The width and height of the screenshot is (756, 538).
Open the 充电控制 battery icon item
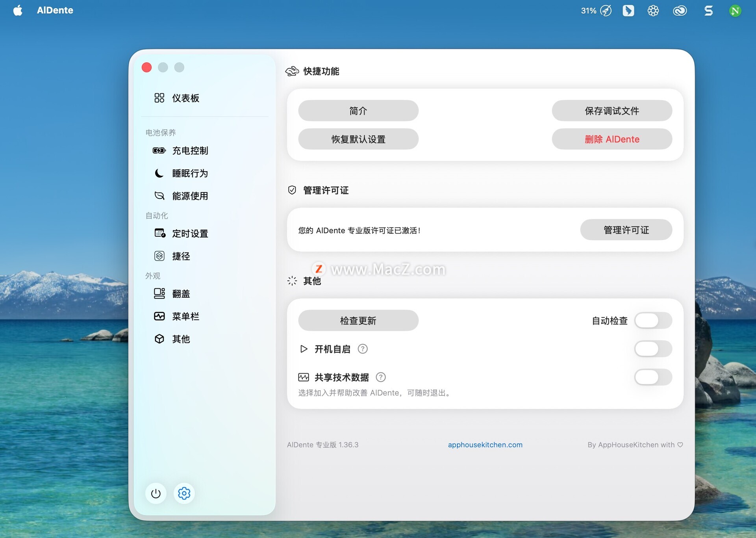pos(159,150)
